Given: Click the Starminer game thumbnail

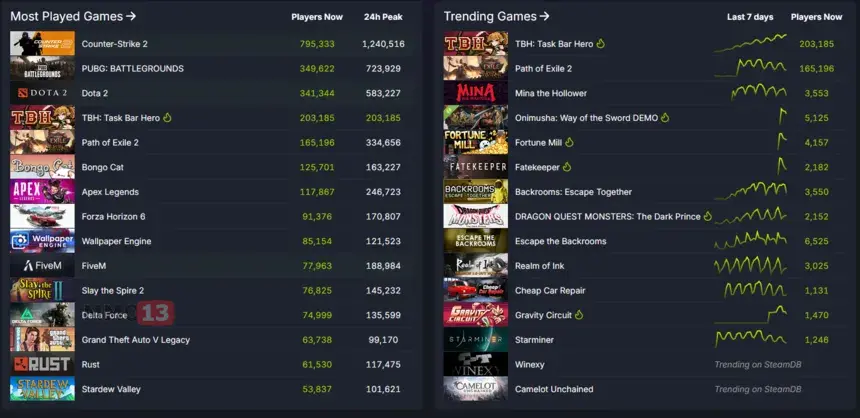Looking at the screenshot, I should [476, 340].
